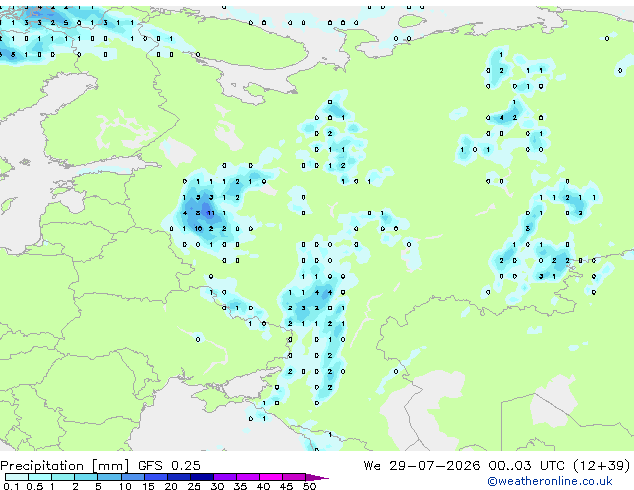Click the "15" legend scale label

pos(148,486)
